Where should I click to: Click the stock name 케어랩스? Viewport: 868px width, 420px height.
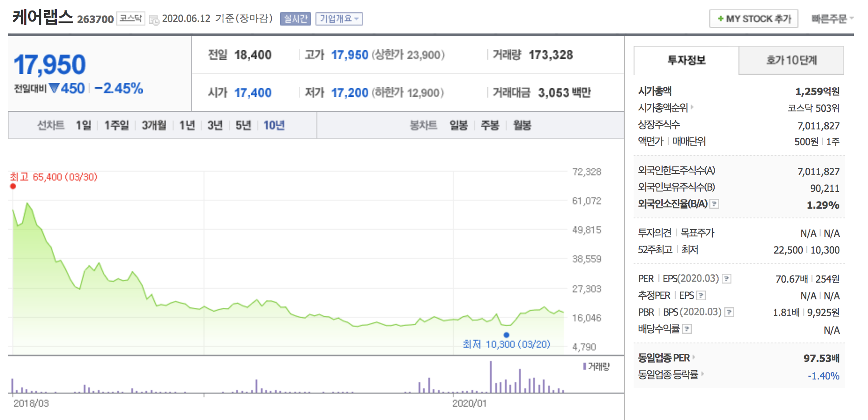(x=42, y=18)
